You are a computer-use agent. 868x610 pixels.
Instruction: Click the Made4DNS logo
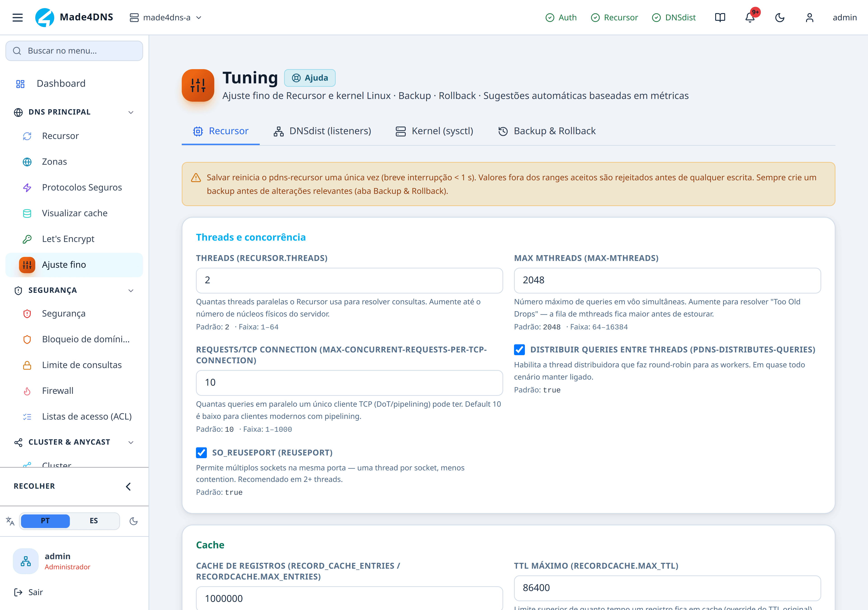tap(74, 17)
